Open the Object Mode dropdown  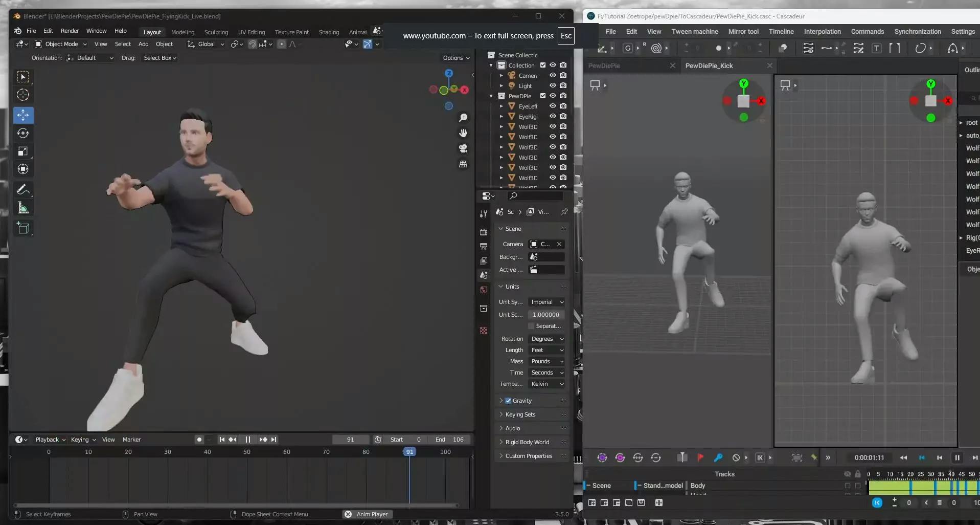[60, 44]
